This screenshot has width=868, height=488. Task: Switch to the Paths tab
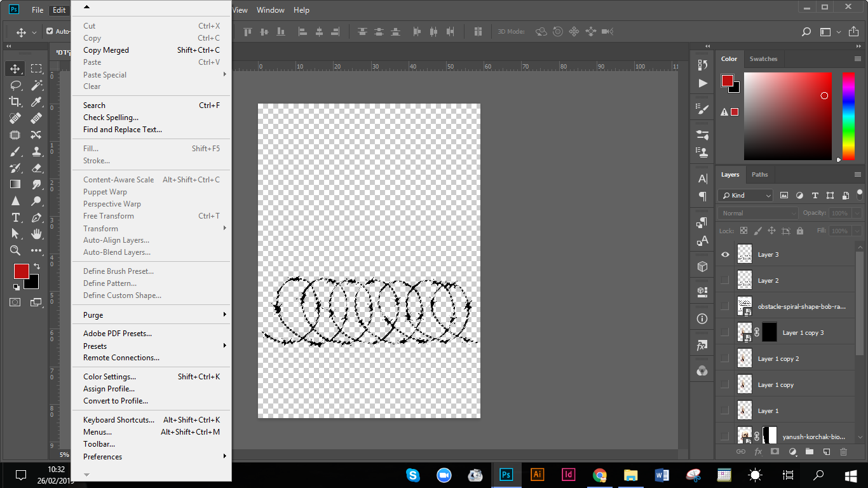760,174
